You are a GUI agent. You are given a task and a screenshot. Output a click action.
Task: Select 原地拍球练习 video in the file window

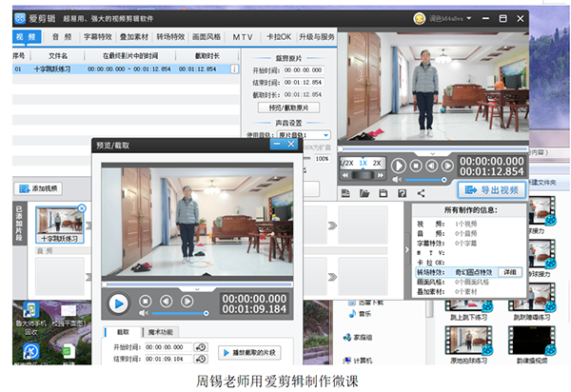(x=468, y=345)
